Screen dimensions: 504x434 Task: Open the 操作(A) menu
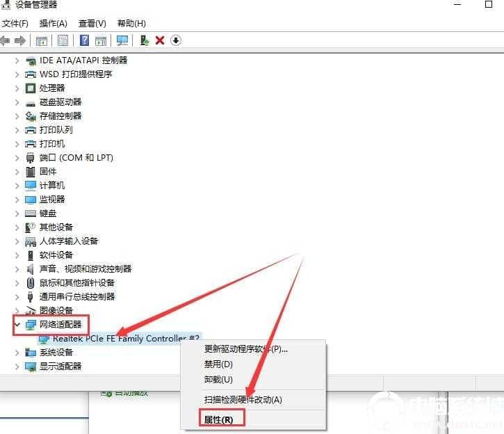tap(53, 24)
